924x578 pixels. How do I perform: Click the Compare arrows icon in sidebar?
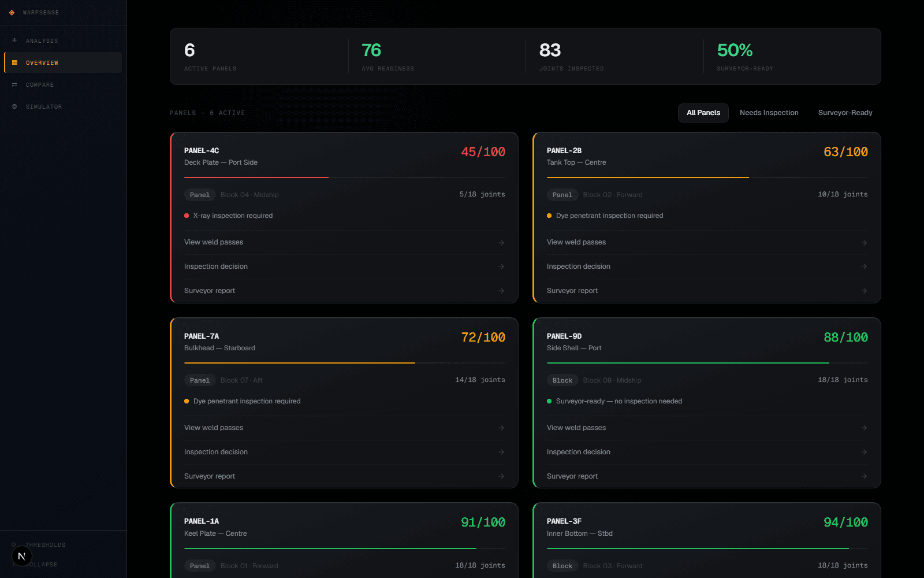[14, 84]
